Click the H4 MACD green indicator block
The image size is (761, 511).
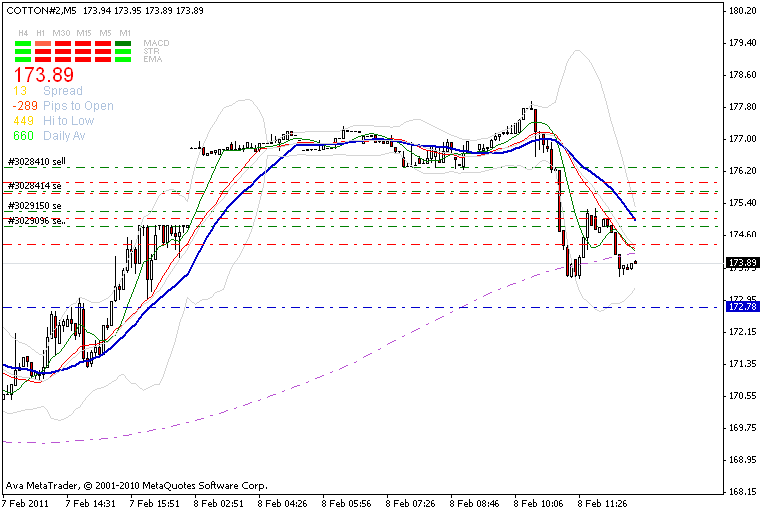23,44
